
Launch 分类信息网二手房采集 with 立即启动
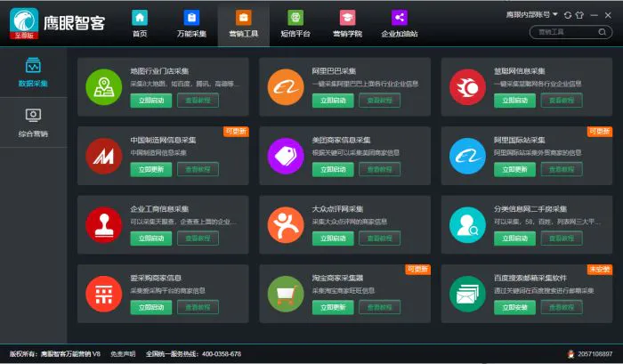coord(514,239)
